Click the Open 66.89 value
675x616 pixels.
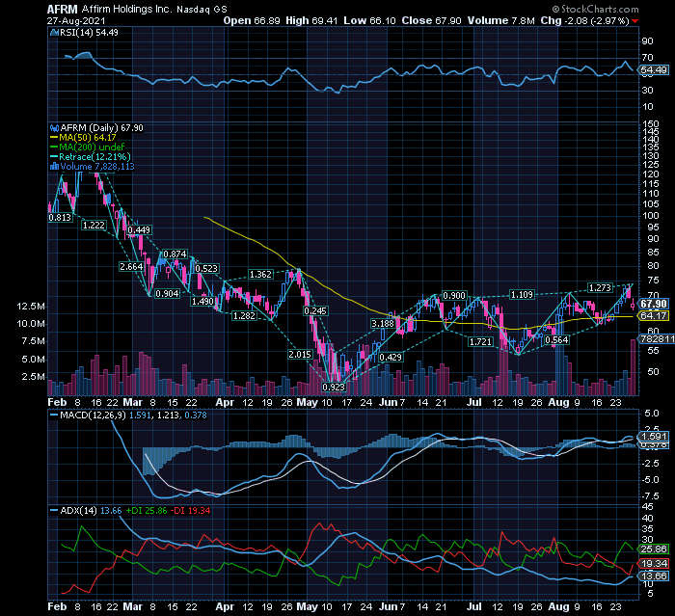click(x=252, y=20)
